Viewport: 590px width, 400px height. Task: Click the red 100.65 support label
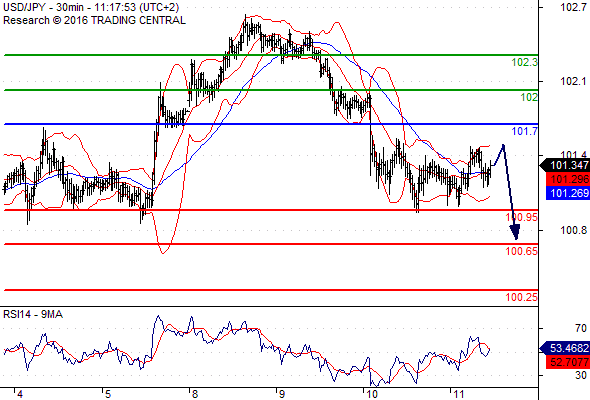pyautogui.click(x=522, y=251)
